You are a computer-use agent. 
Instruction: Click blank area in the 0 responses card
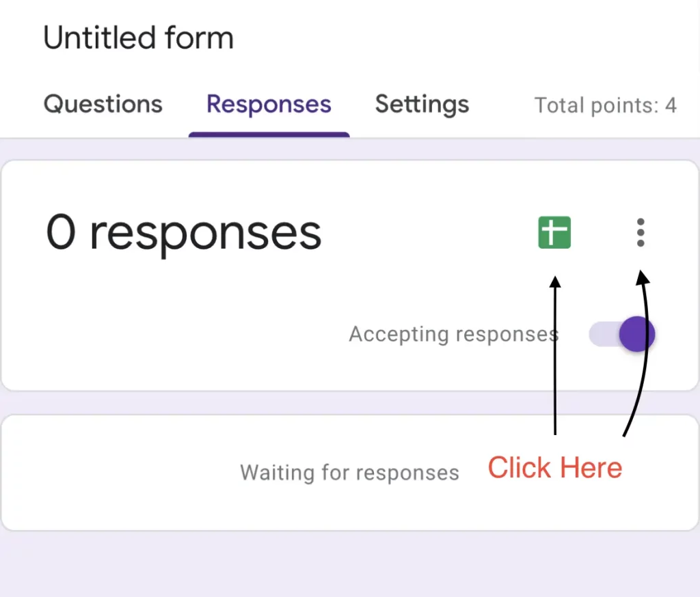point(171,328)
